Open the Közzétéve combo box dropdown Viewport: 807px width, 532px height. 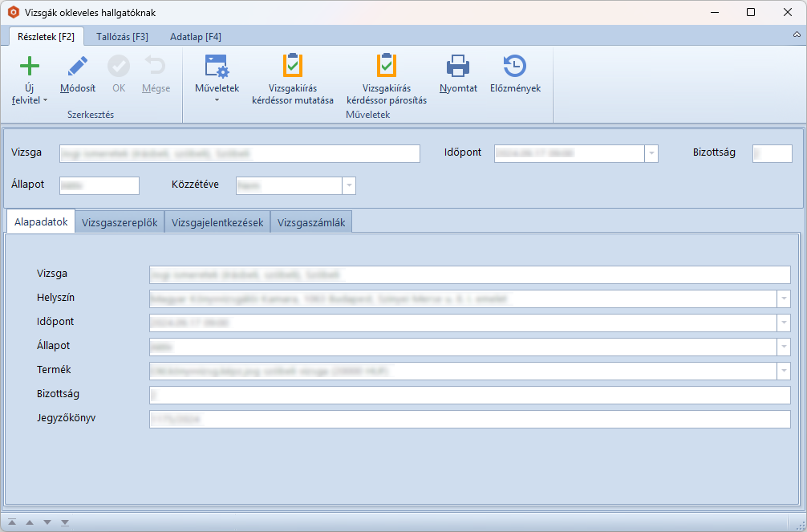(349, 185)
